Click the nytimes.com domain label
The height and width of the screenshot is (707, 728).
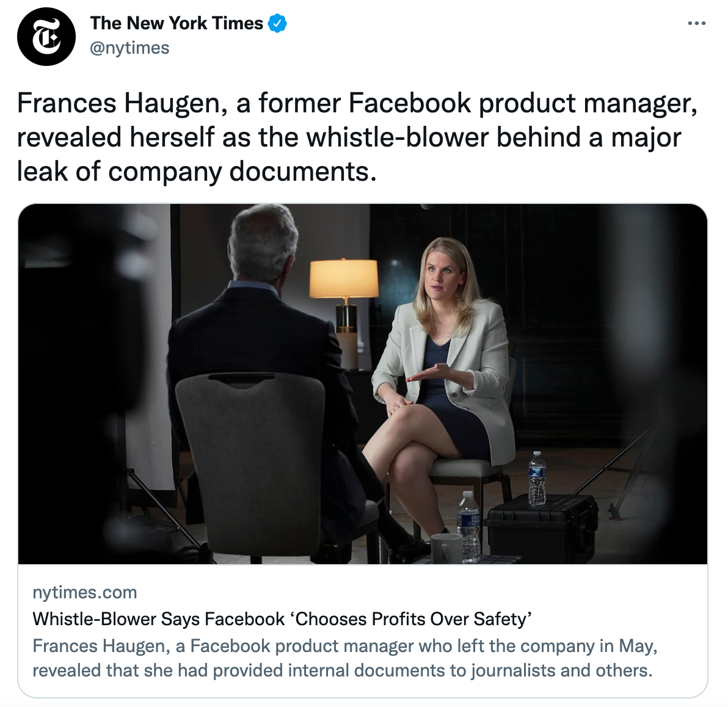(x=84, y=592)
